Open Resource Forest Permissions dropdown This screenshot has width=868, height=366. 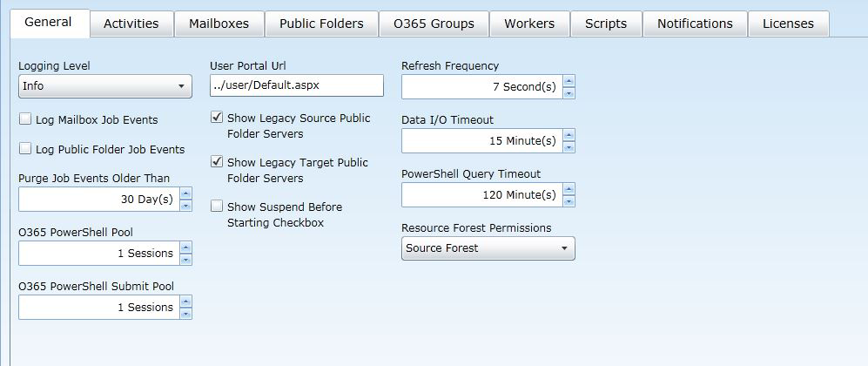coord(488,248)
